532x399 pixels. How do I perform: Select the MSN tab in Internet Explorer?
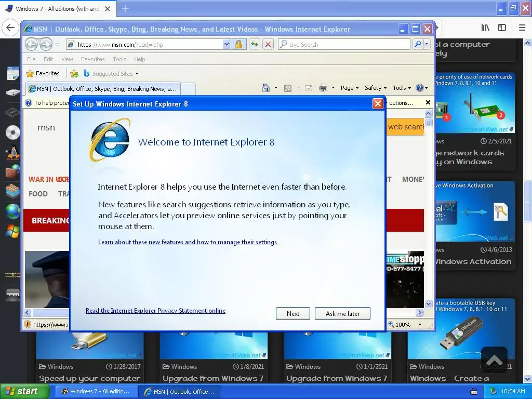click(103, 89)
